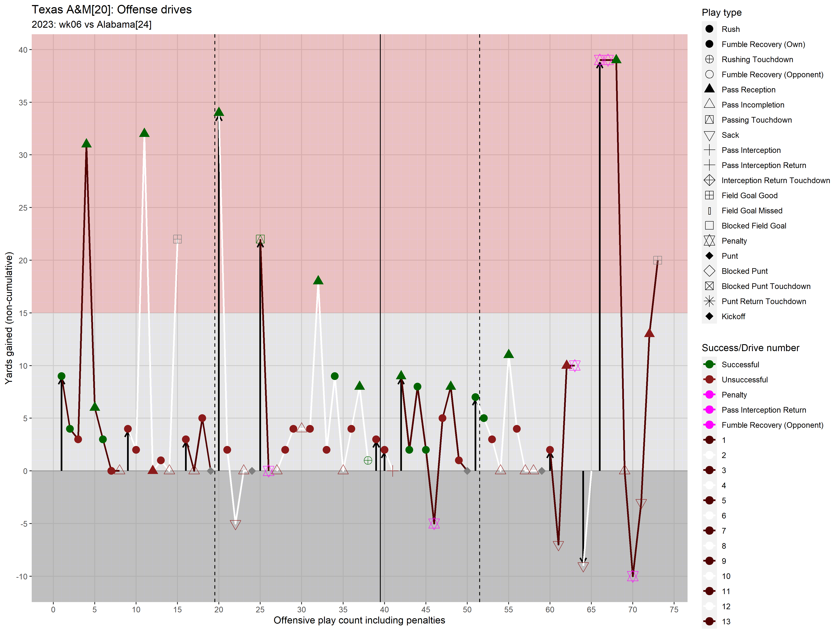Image resolution: width=840 pixels, height=630 pixels.
Task: Click the drive 13 legend swatch
Action: point(709,622)
